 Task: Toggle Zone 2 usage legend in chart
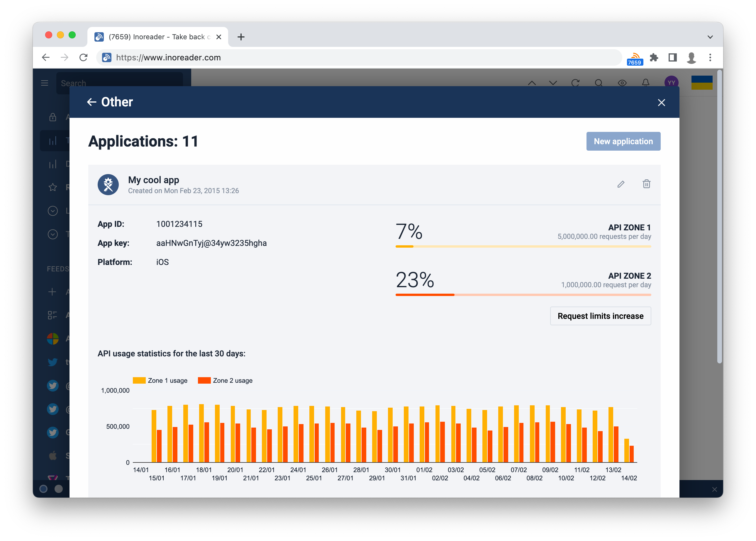225,380
